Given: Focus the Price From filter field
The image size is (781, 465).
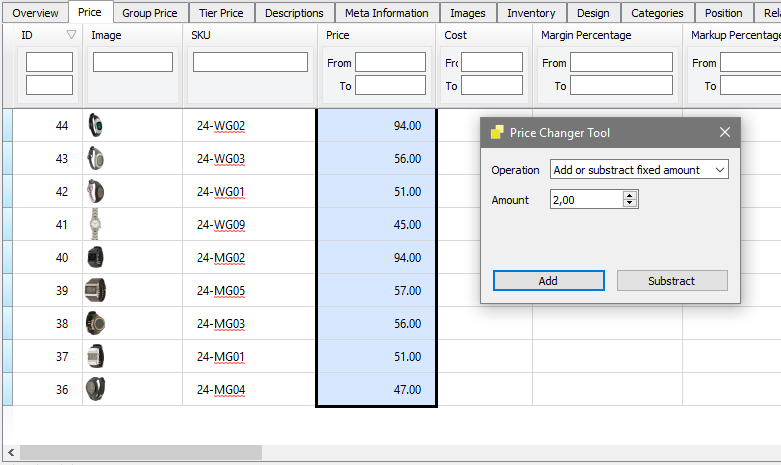Looking at the screenshot, I should click(x=390, y=63).
